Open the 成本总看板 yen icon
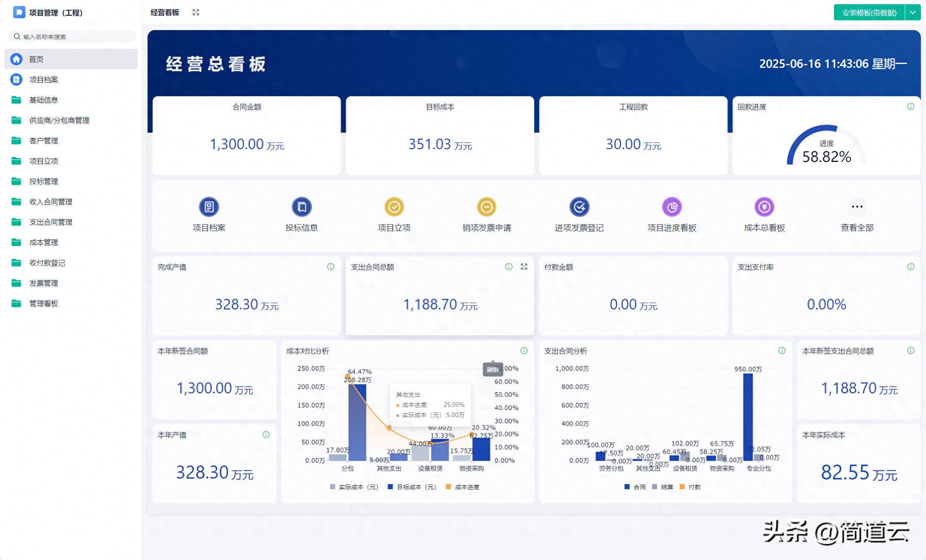The image size is (926, 560). [x=764, y=207]
